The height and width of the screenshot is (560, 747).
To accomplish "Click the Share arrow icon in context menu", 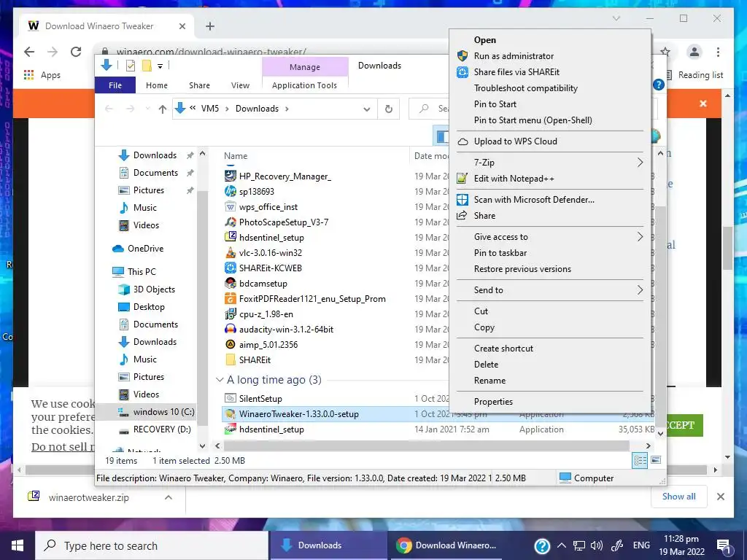I will (462, 216).
